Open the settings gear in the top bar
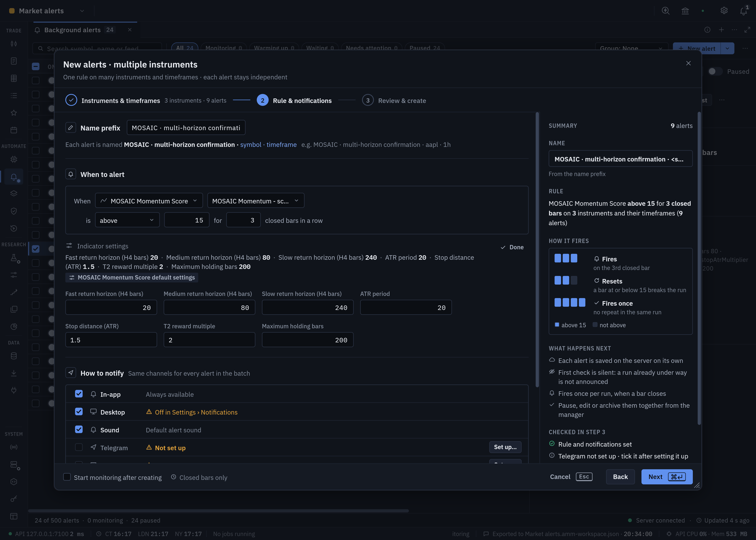Image resolution: width=756 pixels, height=540 pixels. 724,11
